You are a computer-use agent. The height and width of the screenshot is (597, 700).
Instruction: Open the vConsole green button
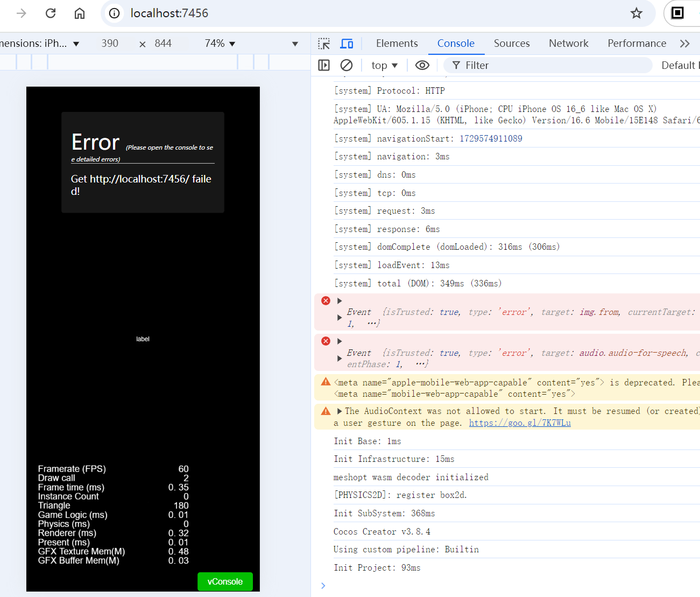coord(225,581)
